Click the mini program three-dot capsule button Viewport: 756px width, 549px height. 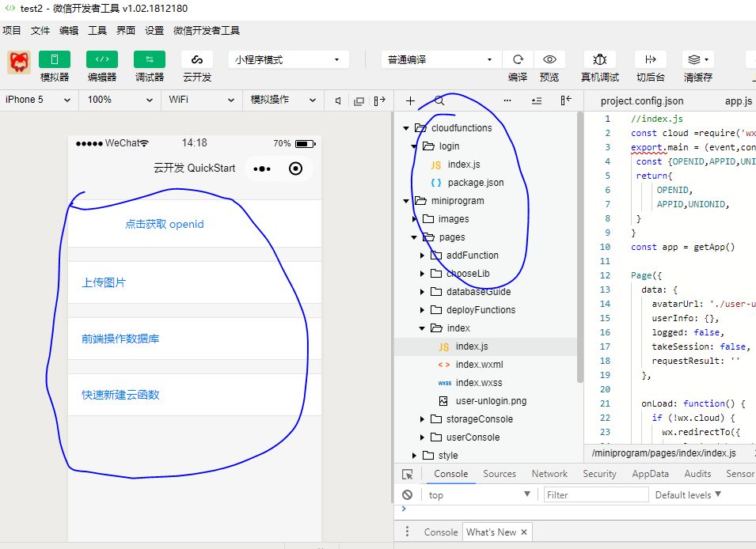[x=262, y=168]
